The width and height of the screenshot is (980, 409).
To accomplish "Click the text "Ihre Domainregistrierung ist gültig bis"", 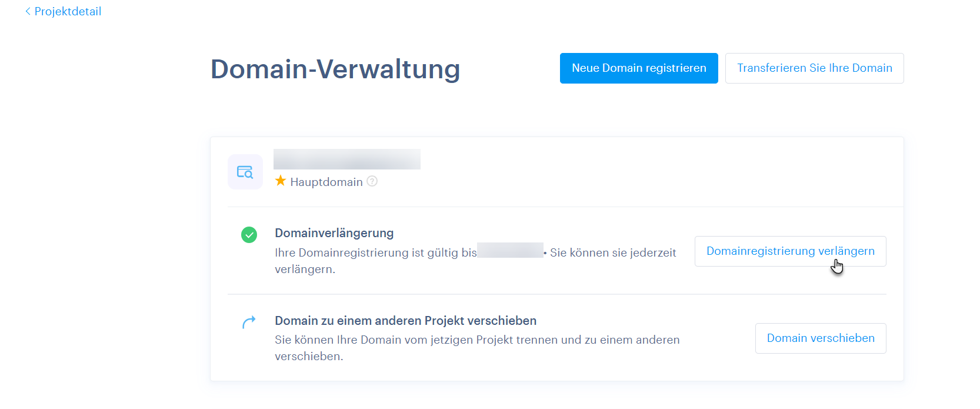I will (375, 253).
